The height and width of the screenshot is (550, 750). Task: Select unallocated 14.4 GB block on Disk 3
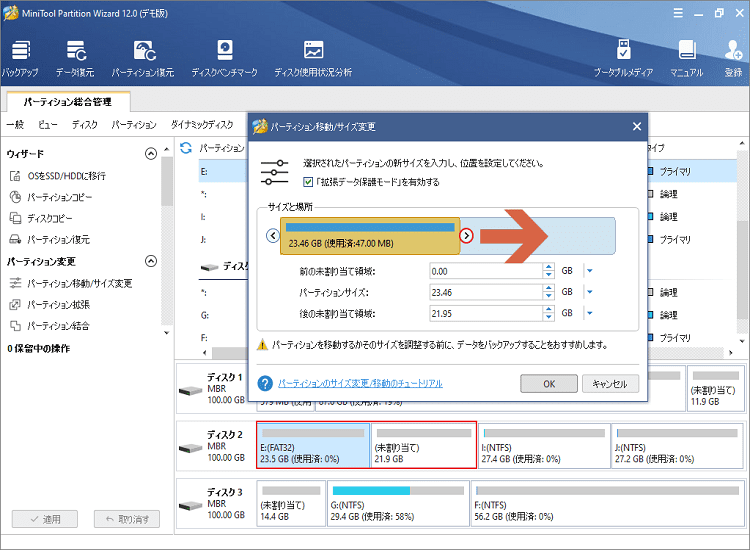pos(291,503)
